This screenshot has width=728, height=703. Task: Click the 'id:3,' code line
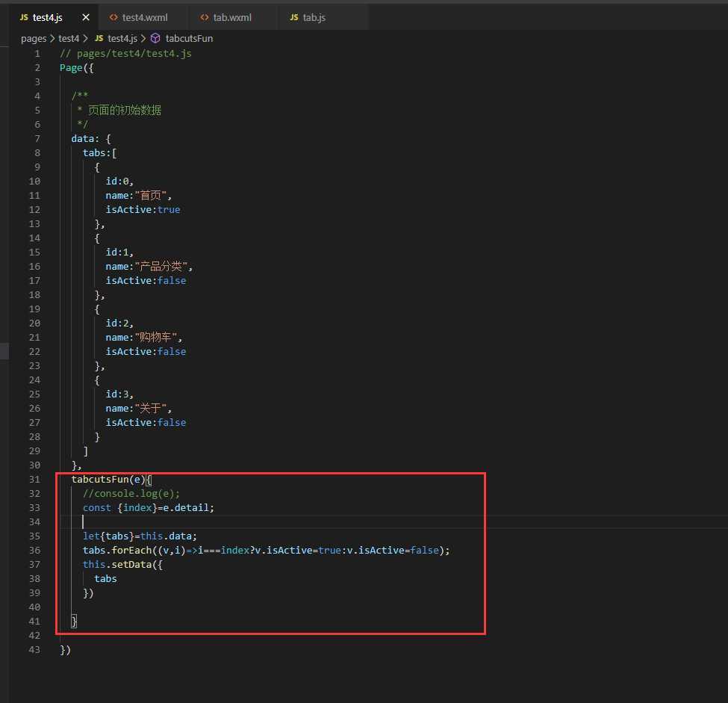coord(119,394)
